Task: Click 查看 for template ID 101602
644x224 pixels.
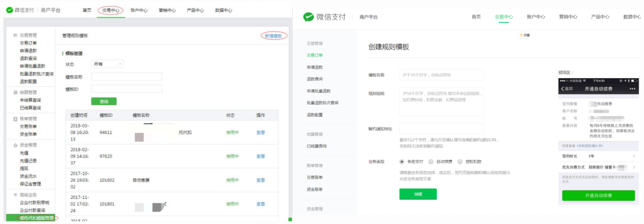Action: click(261, 180)
